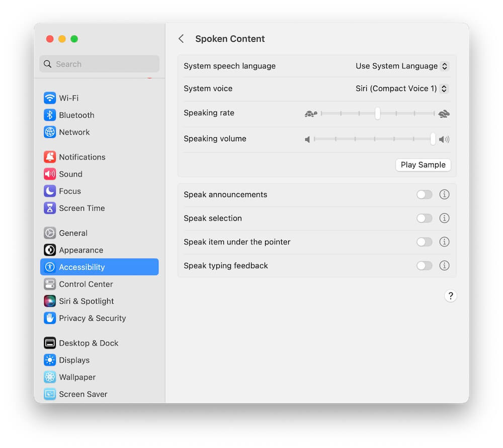Select Network in the sidebar
Image resolution: width=503 pixels, height=448 pixels.
pyautogui.click(x=100, y=132)
